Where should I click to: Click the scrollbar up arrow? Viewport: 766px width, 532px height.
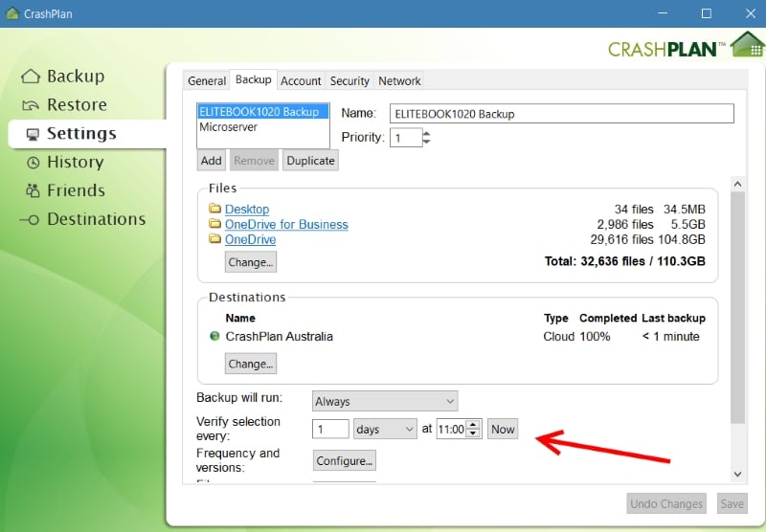(737, 184)
